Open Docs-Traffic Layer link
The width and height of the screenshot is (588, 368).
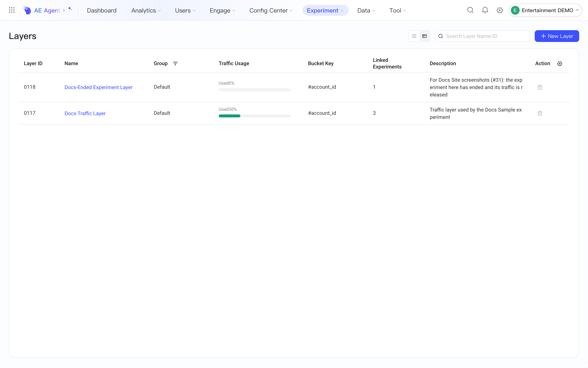pos(85,113)
